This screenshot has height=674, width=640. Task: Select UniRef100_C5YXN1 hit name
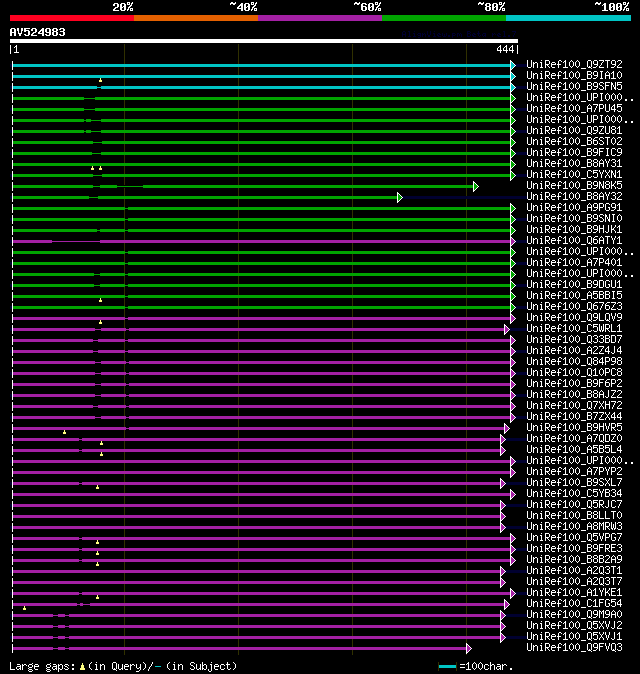(x=574, y=175)
